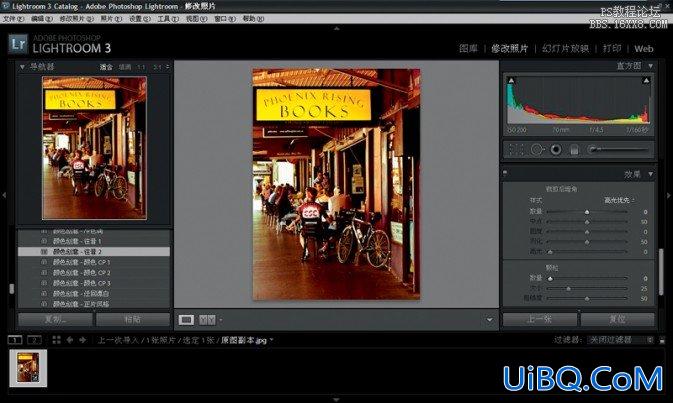This screenshot has width=673, height=403.
Task: Go back with filmstrip left arrow
Action: [70, 340]
